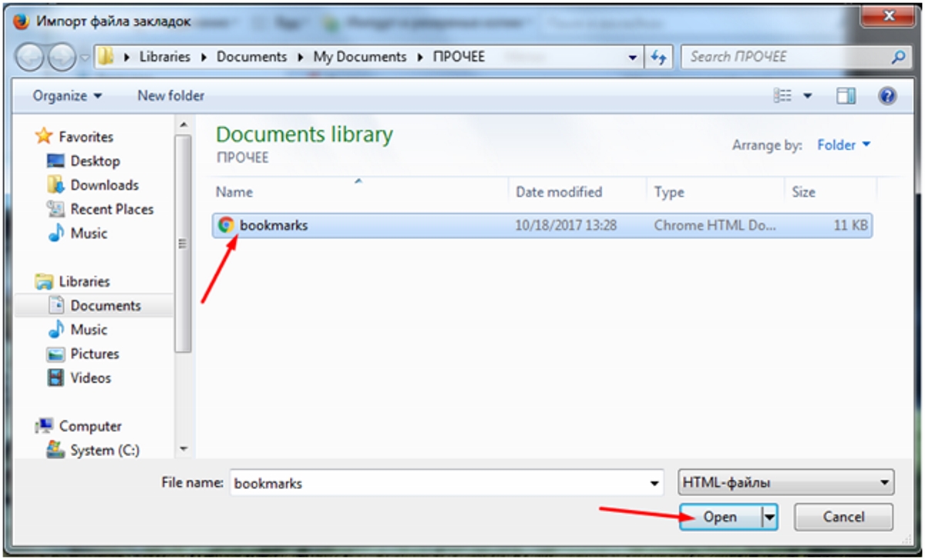Select the Downloads label in Favorites
925x560 pixels.
tap(105, 185)
